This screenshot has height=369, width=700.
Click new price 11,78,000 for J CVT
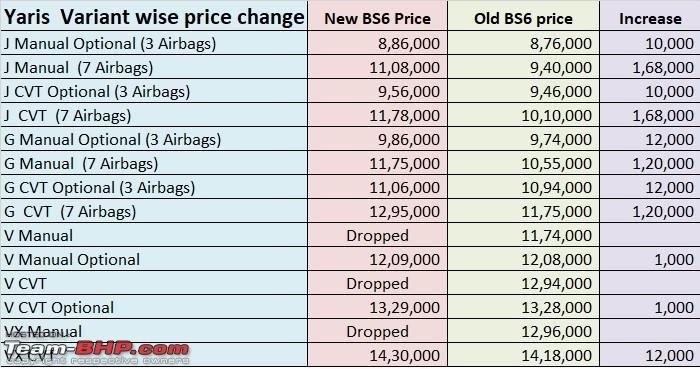[404, 116]
